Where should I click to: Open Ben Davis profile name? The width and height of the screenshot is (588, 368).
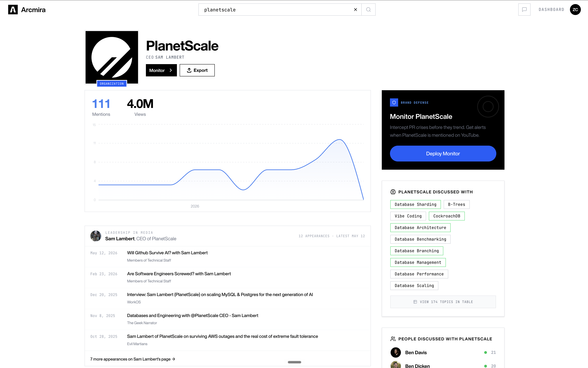click(416, 352)
